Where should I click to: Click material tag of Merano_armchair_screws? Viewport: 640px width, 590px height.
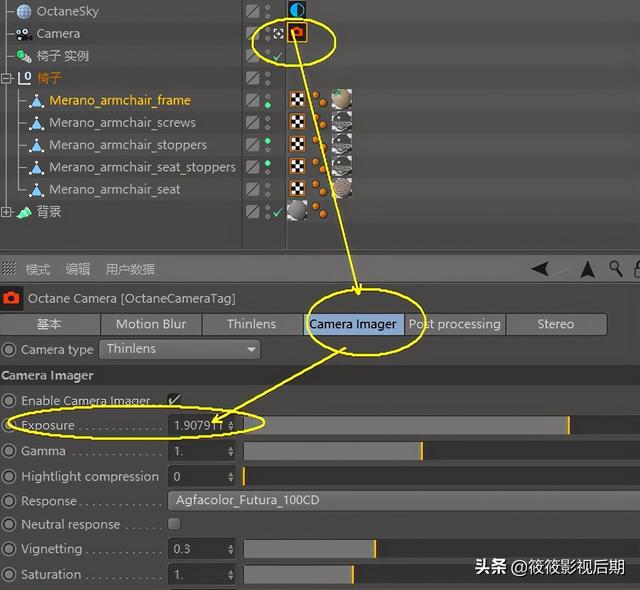(x=342, y=121)
